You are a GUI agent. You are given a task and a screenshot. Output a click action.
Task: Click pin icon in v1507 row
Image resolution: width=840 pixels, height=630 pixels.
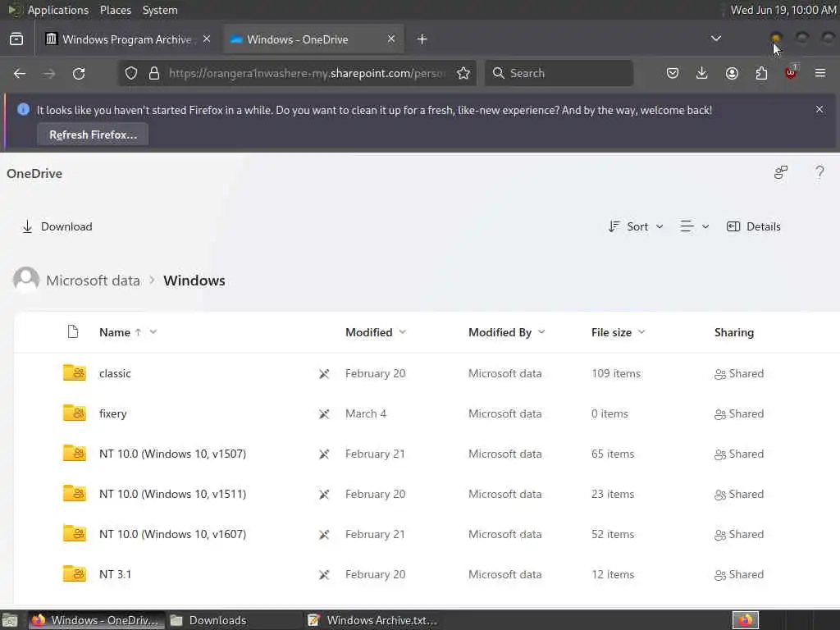pyautogui.click(x=324, y=454)
